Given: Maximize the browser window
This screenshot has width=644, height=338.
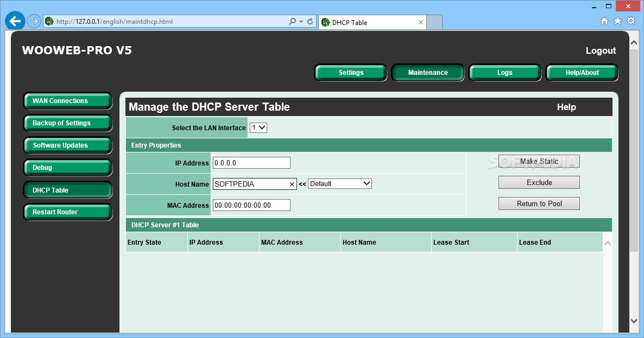Looking at the screenshot, I should click(609, 6).
